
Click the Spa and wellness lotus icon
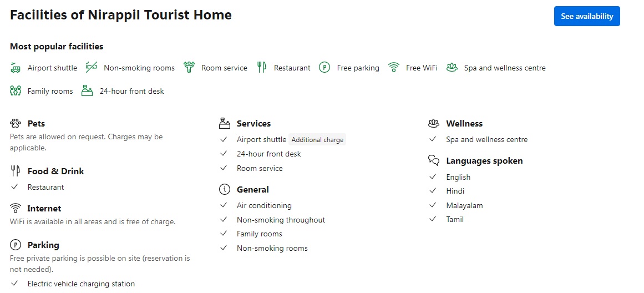pos(452,68)
